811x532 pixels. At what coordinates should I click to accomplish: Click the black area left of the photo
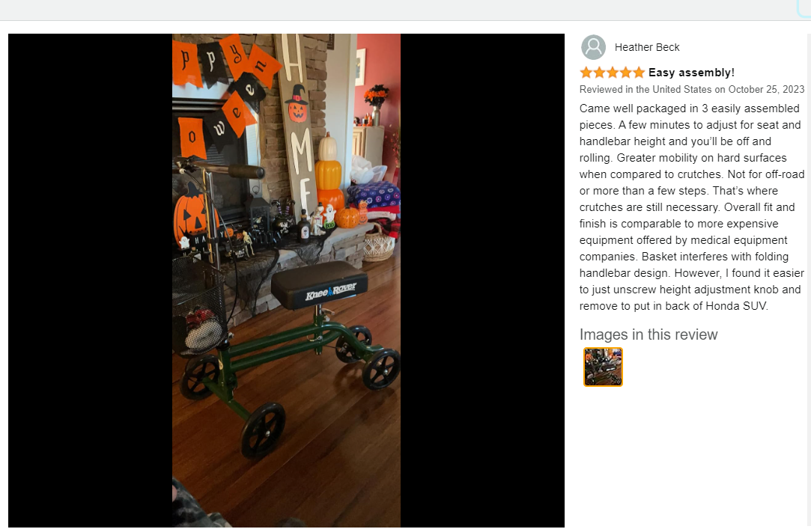pyautogui.click(x=90, y=281)
